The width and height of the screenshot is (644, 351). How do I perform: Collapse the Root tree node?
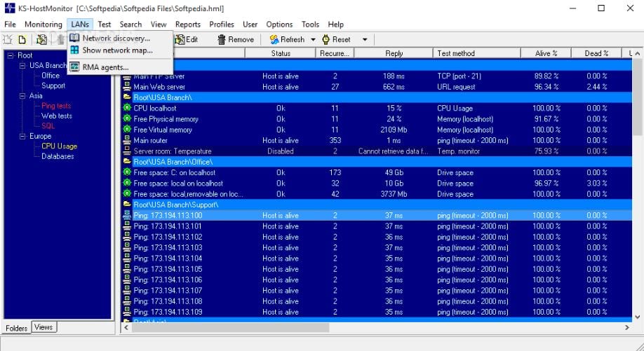11,55
